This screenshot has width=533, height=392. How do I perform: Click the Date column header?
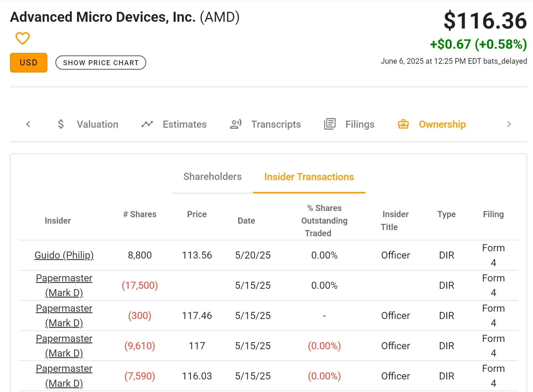click(246, 221)
